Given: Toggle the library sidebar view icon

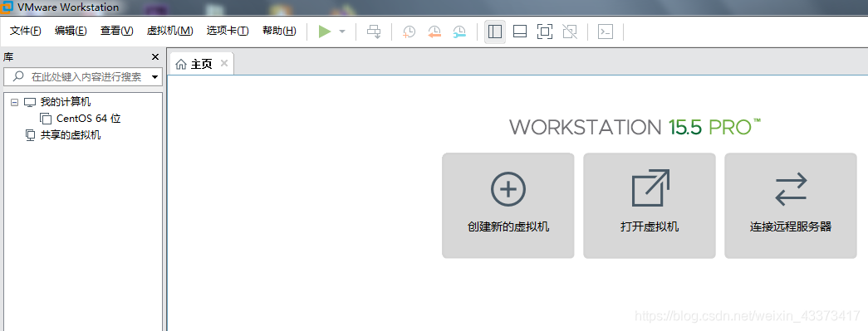Looking at the screenshot, I should coord(495,32).
